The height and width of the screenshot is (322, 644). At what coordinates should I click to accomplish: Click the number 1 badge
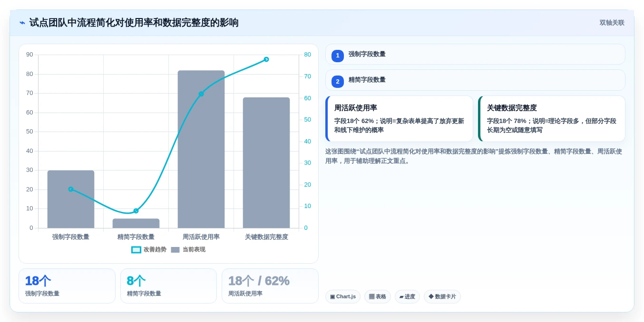(x=338, y=56)
